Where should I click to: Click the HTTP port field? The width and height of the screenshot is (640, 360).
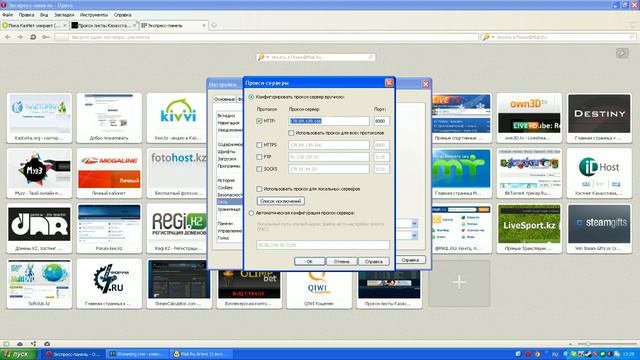[x=381, y=121]
